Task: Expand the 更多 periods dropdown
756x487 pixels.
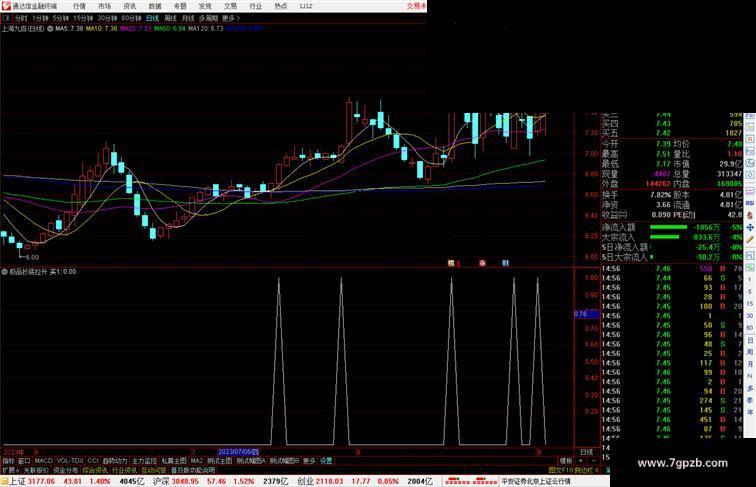Action: 231,18
